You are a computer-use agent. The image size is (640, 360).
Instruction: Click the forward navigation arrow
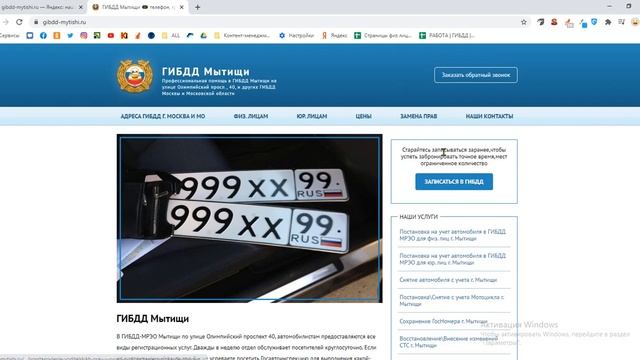pos(6,22)
